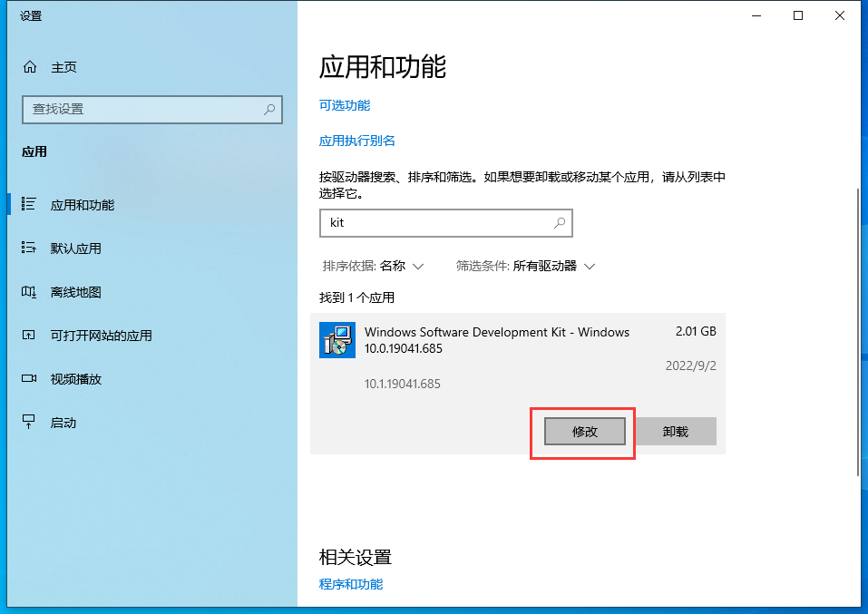Open the 可选功能 link
Viewport: 868px width, 614px height.
345,105
